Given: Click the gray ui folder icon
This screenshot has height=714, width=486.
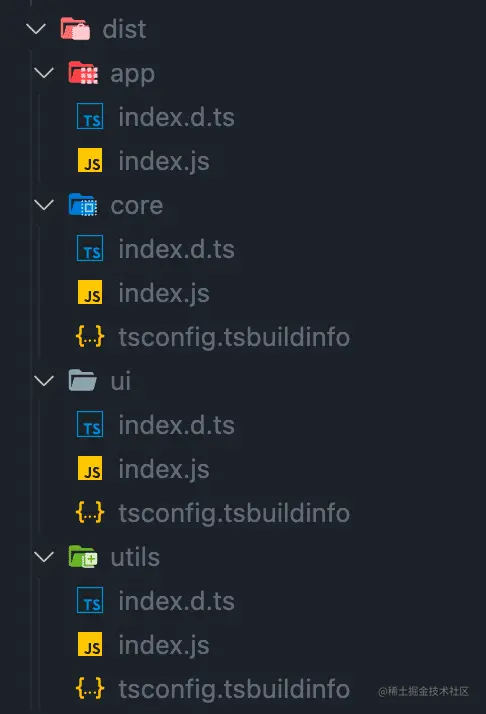Looking at the screenshot, I should coord(82,380).
